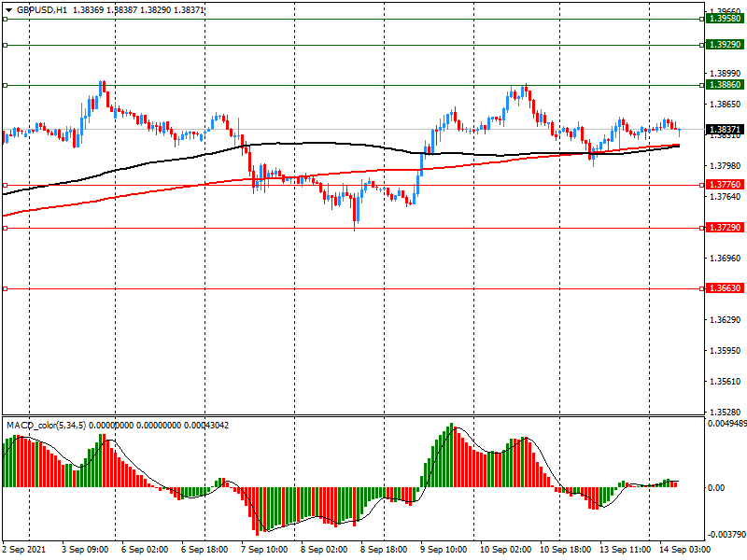
Task: Click the 1.39290 green level price label
Action: 725,44
